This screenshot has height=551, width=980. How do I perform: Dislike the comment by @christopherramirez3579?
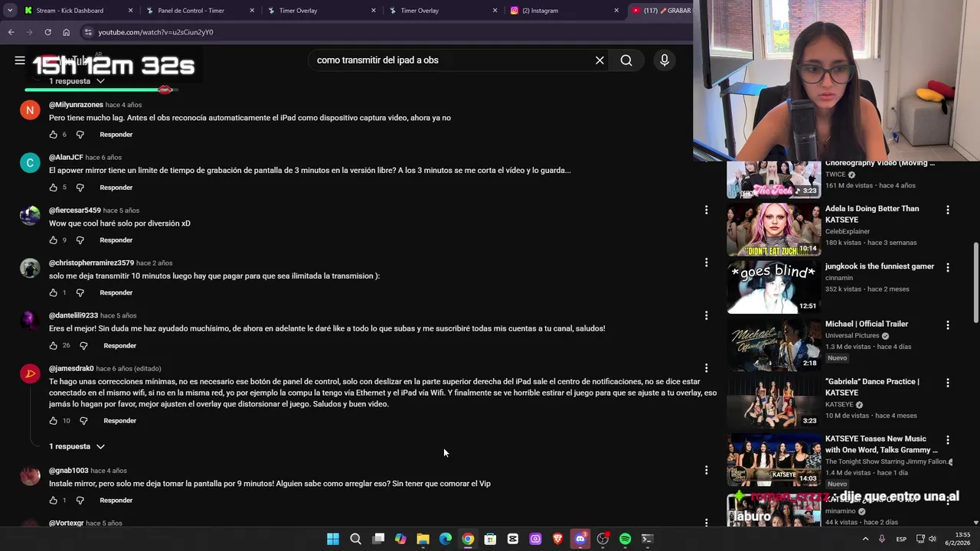pyautogui.click(x=80, y=293)
